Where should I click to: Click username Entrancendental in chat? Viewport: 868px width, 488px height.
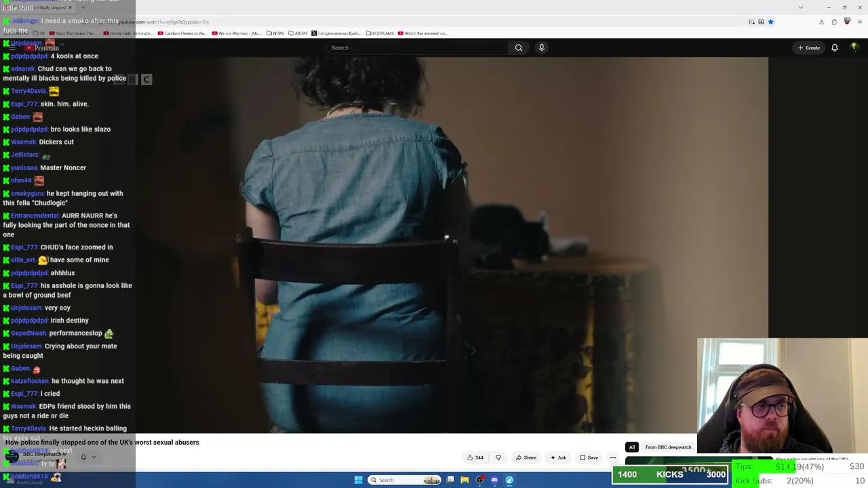point(35,216)
